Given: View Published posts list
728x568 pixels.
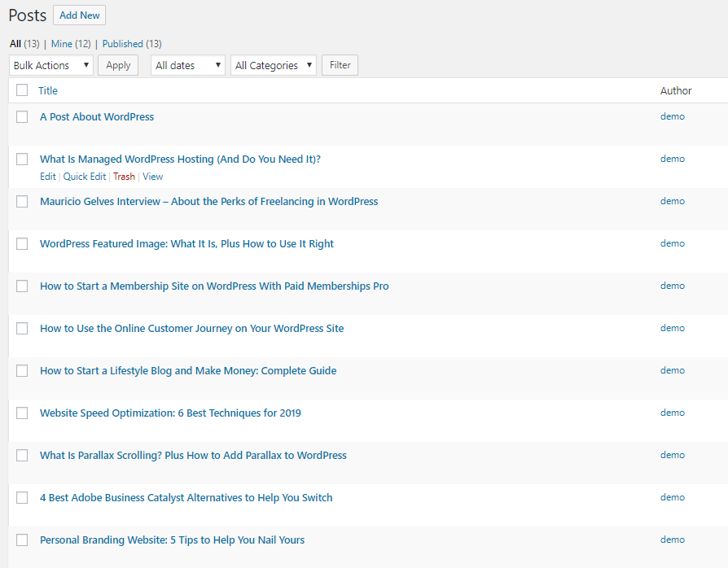Looking at the screenshot, I should coord(122,43).
